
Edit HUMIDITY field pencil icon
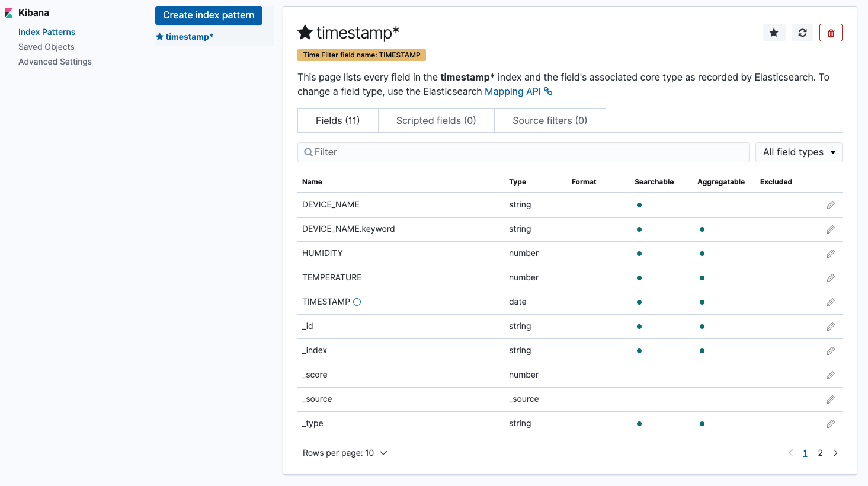coord(831,254)
